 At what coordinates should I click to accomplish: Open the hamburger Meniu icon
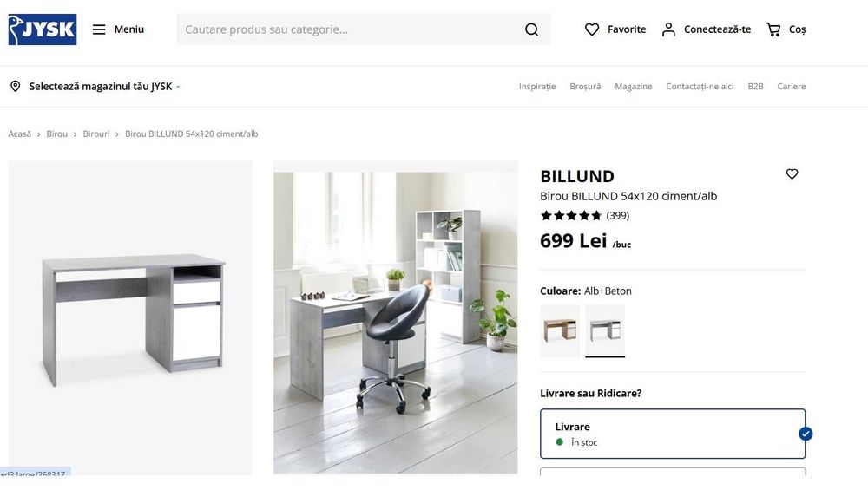99,29
